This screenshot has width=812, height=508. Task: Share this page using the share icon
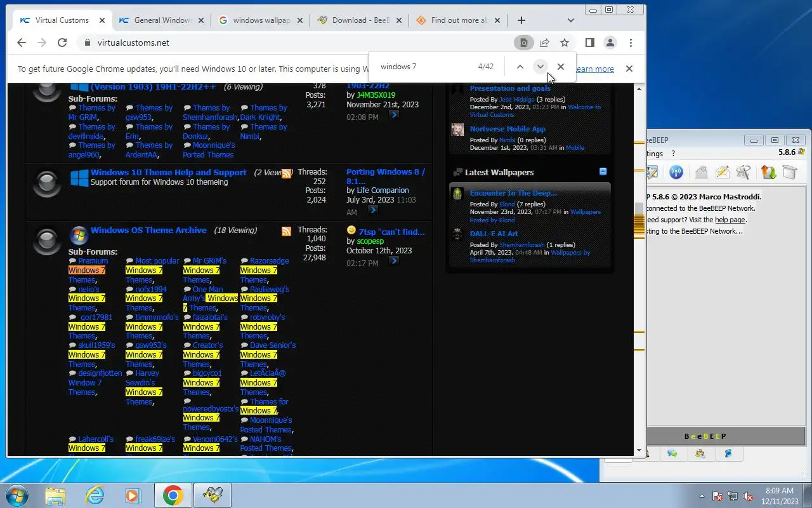coord(544,43)
